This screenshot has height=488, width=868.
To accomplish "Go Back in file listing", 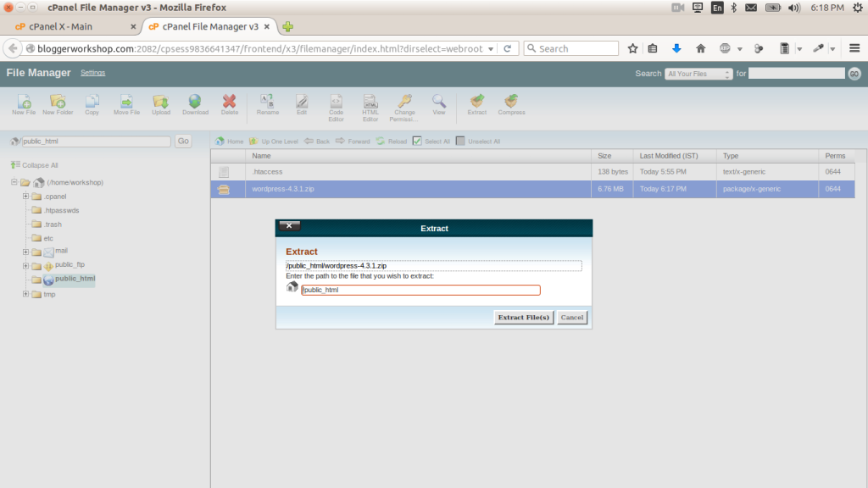I will (317, 141).
